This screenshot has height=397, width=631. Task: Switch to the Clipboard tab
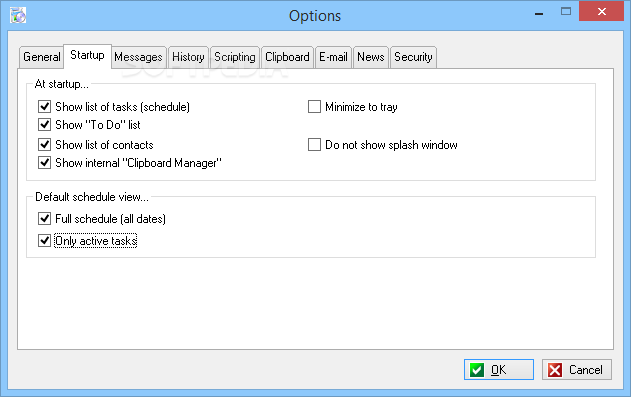coord(287,57)
